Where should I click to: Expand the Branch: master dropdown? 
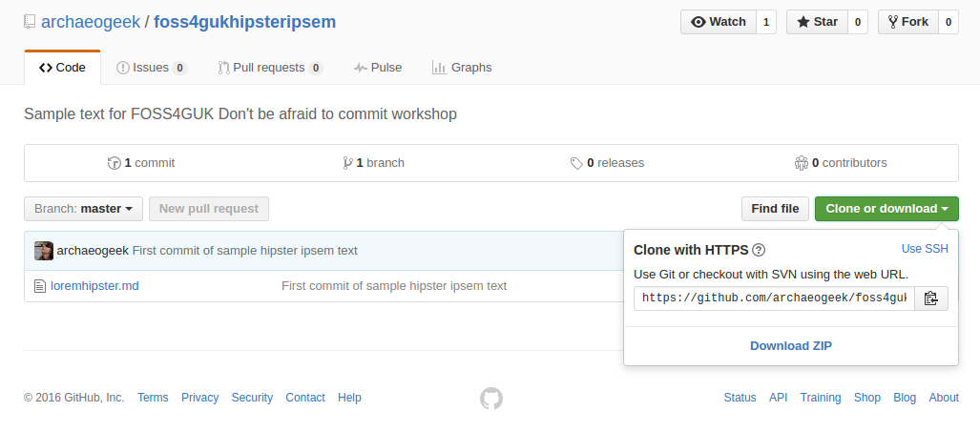(83, 209)
